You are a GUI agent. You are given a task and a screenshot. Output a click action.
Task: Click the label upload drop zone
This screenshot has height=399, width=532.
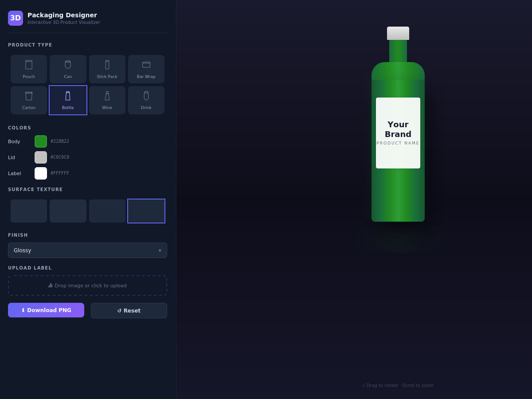[x=87, y=285]
